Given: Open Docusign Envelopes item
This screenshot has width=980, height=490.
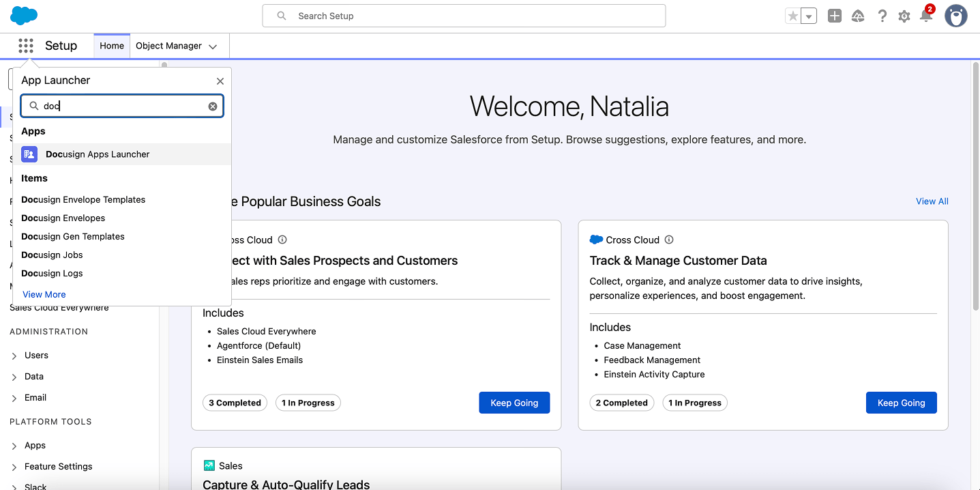Looking at the screenshot, I should tap(63, 218).
